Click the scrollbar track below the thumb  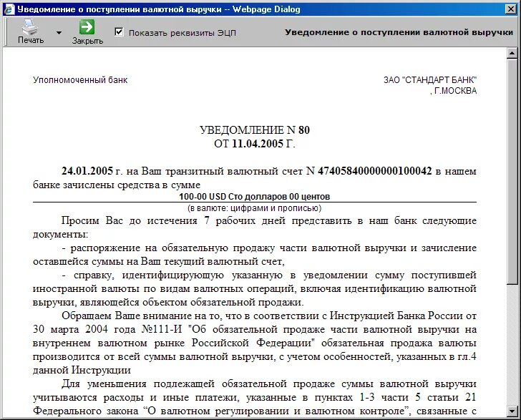(512, 345)
